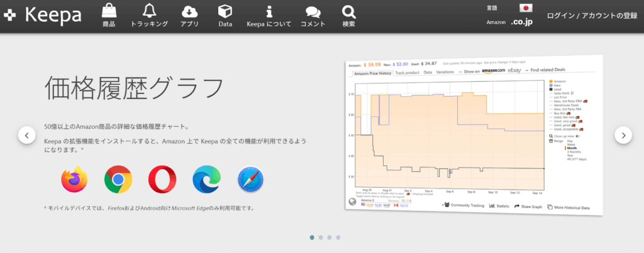Advance to the next carousel slide
This screenshot has height=253, width=644.
pyautogui.click(x=623, y=135)
